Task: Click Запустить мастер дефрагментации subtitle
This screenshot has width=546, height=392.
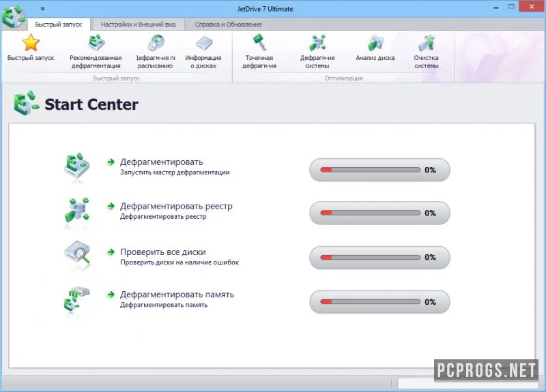Action: coord(175,172)
